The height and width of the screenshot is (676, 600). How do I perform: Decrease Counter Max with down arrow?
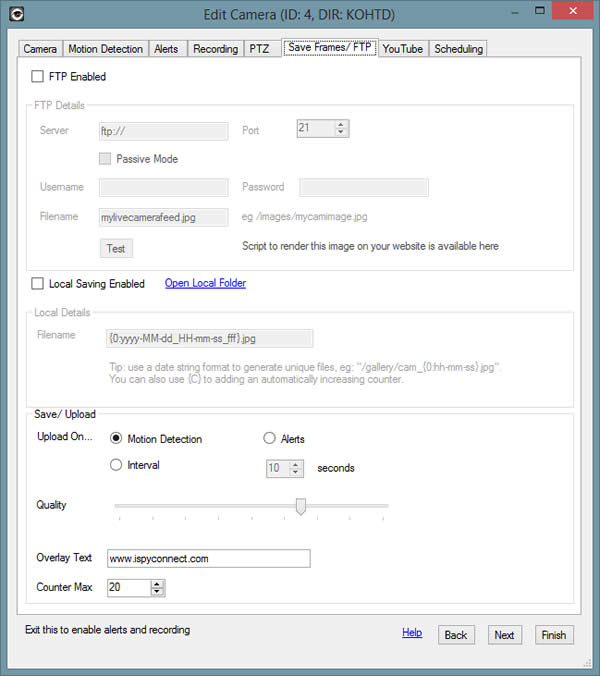(157, 592)
